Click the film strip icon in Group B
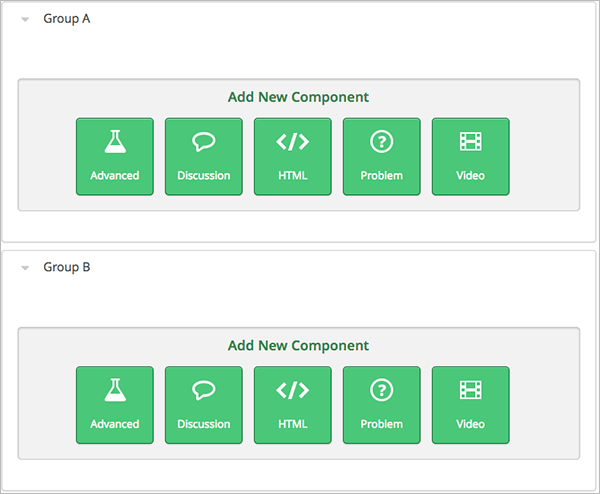The height and width of the screenshot is (494, 600). 470,391
